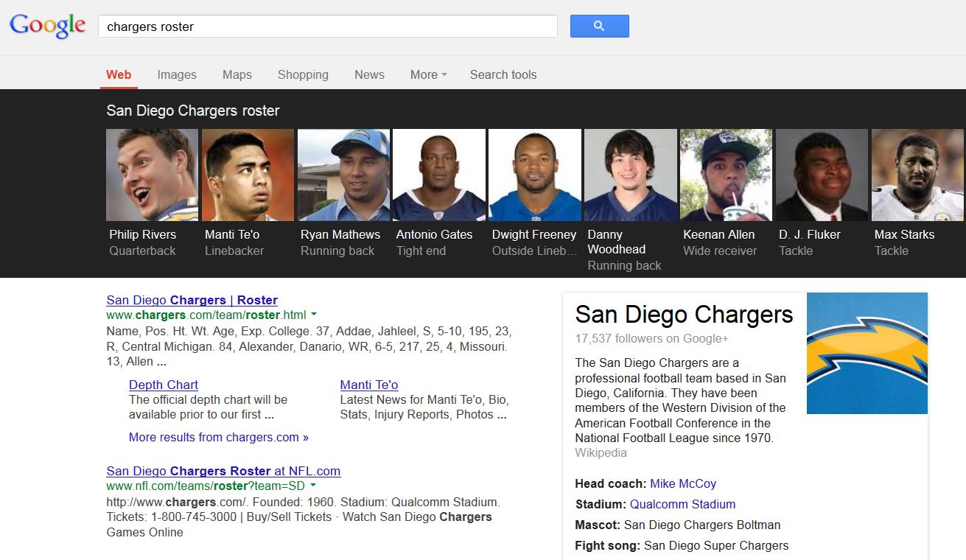966x560 pixels.
Task: Open Danny Woodhead photo thumbnail
Action: pos(631,175)
